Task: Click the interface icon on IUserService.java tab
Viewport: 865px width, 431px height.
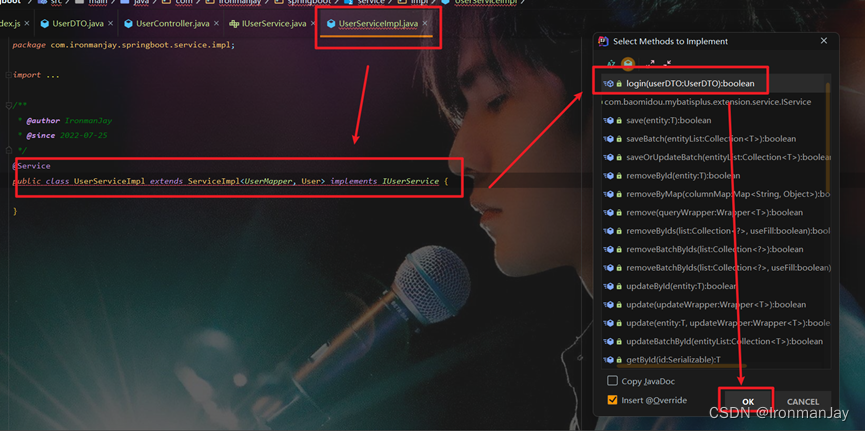Action: [x=234, y=24]
